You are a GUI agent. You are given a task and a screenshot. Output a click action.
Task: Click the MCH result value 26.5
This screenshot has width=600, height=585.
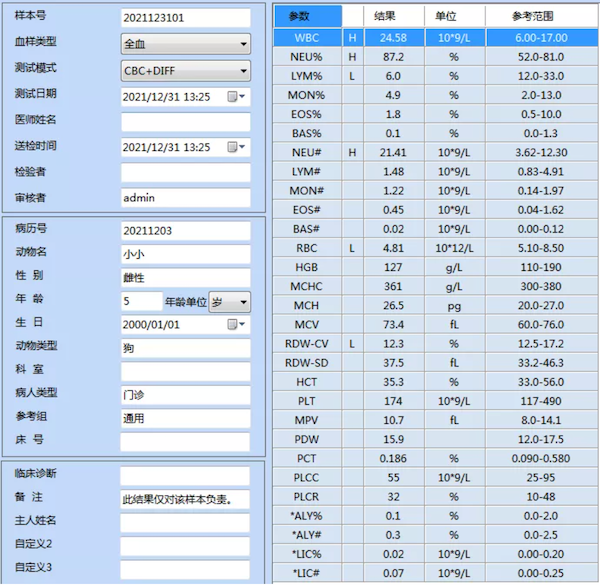click(394, 306)
